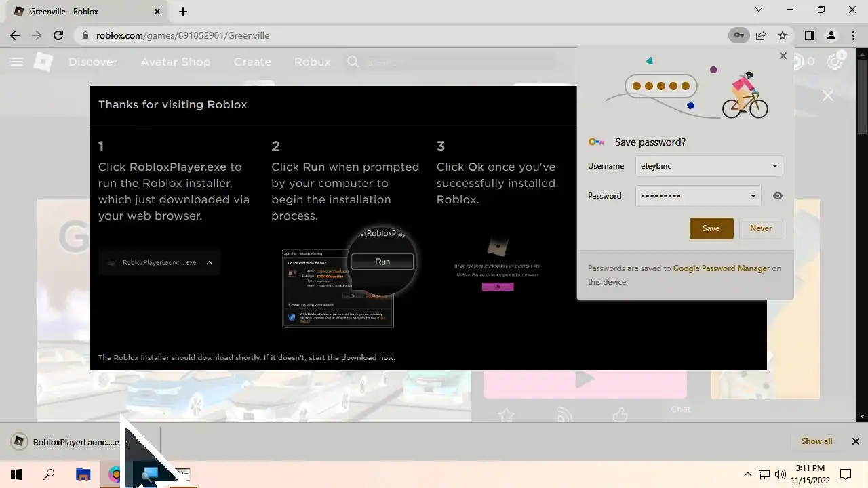This screenshot has width=868, height=488.
Task: Open volume control tray icon
Action: coord(781,474)
